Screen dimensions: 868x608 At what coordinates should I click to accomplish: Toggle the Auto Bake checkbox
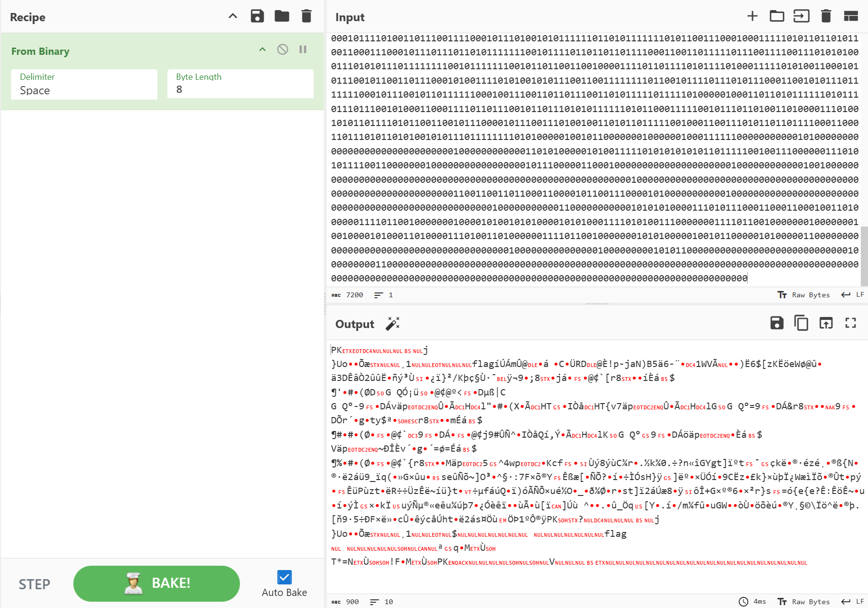click(284, 577)
